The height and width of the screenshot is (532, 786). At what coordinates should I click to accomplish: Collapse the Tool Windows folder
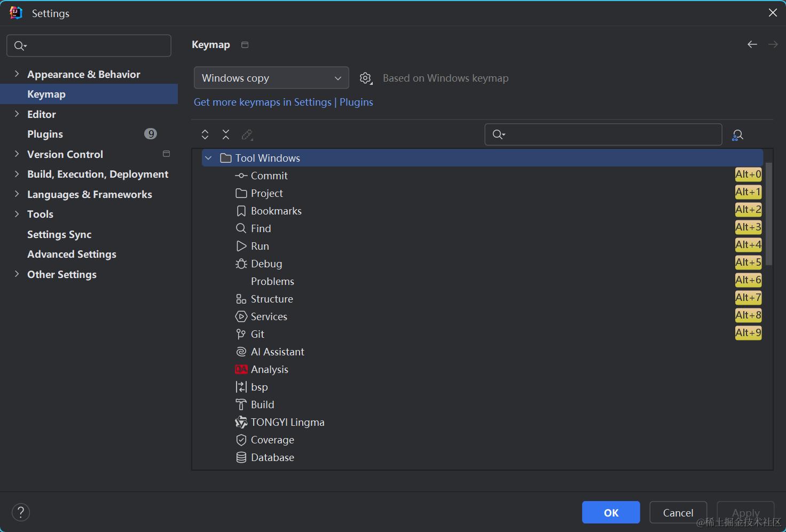coord(209,158)
